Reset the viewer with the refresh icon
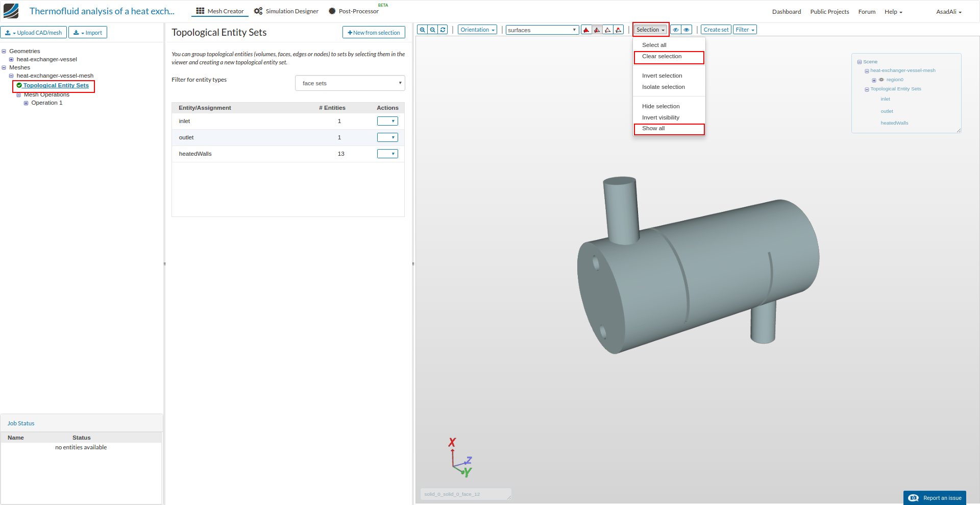The image size is (980, 505). [x=443, y=30]
